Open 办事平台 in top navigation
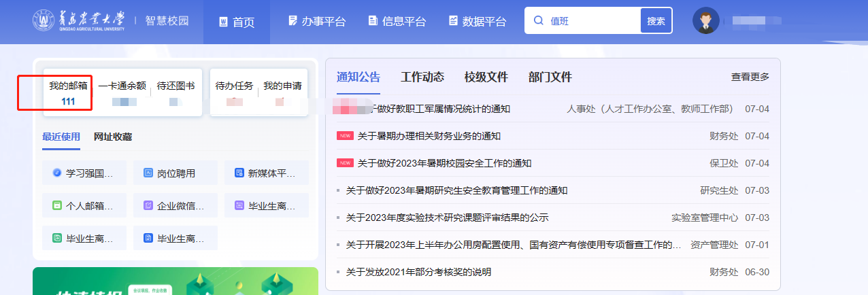 pos(317,22)
